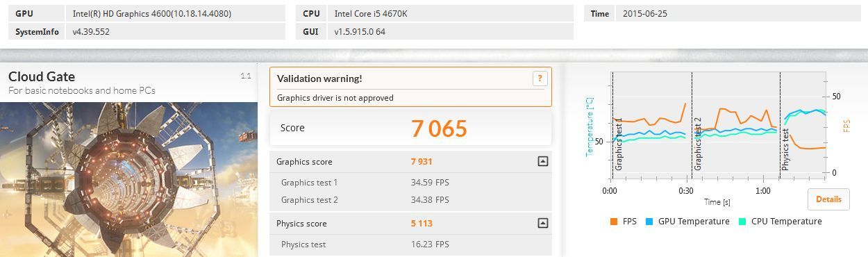Collapse the Graphics score section
The width and height of the screenshot is (868, 257).
click(x=543, y=161)
